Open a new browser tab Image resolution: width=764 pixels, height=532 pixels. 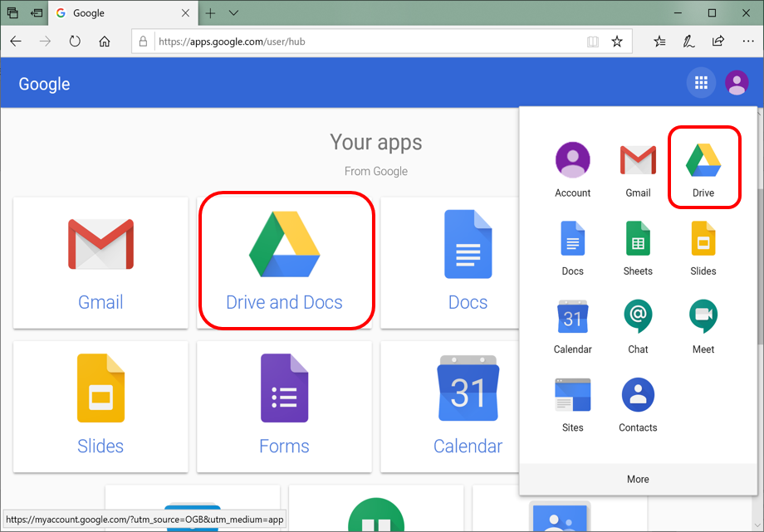coord(210,13)
